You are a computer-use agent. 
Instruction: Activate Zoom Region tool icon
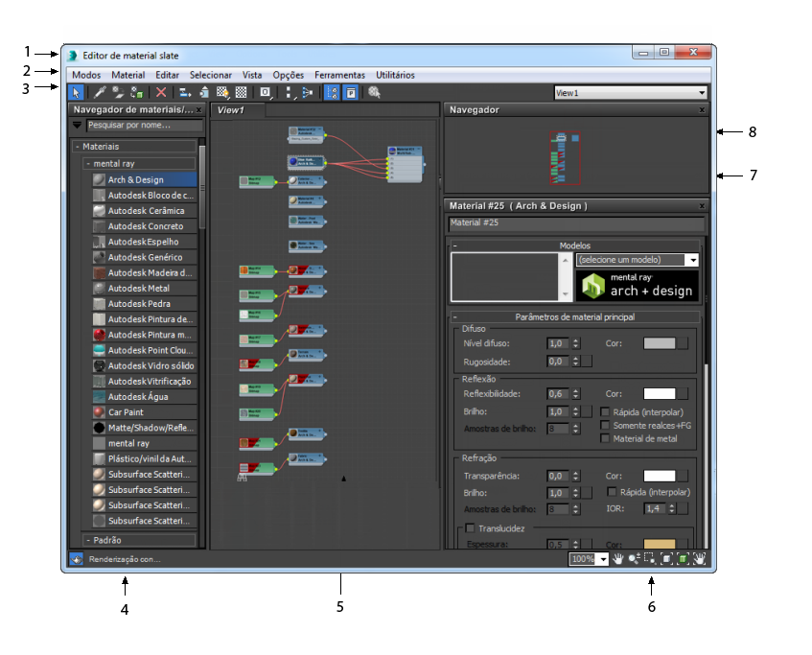tap(650, 559)
